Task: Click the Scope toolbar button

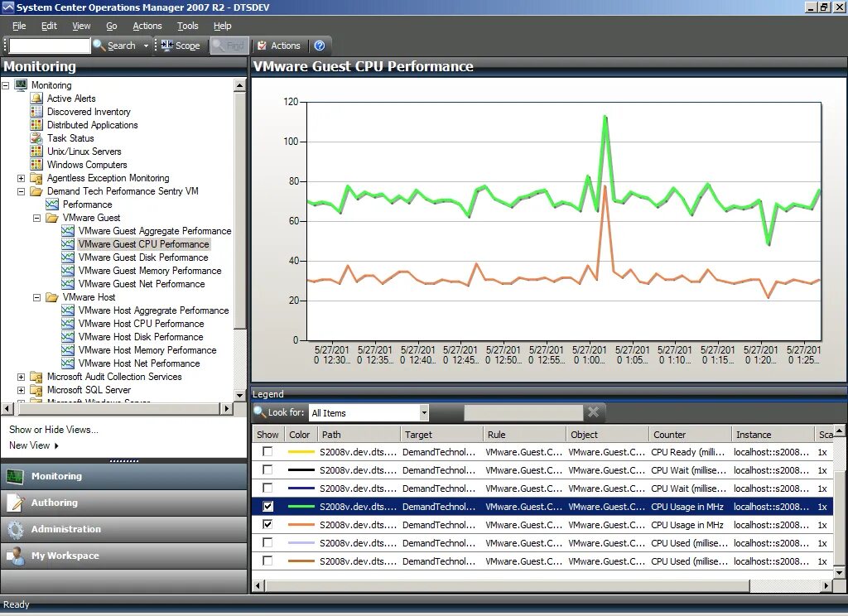Action: click(181, 46)
